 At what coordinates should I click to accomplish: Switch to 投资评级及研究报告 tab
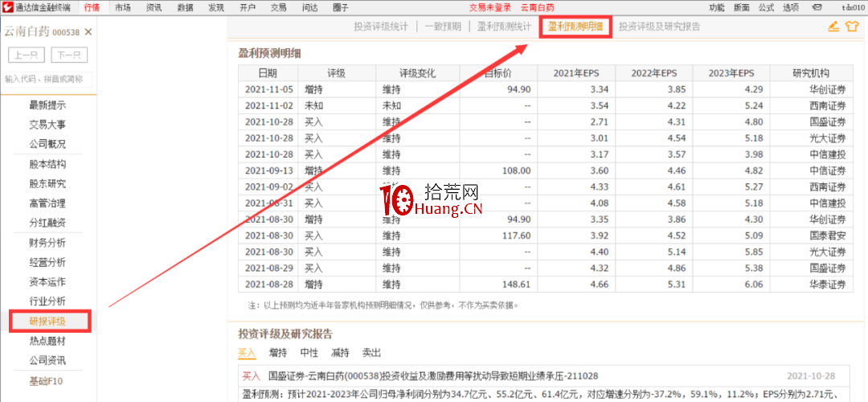[x=659, y=26]
